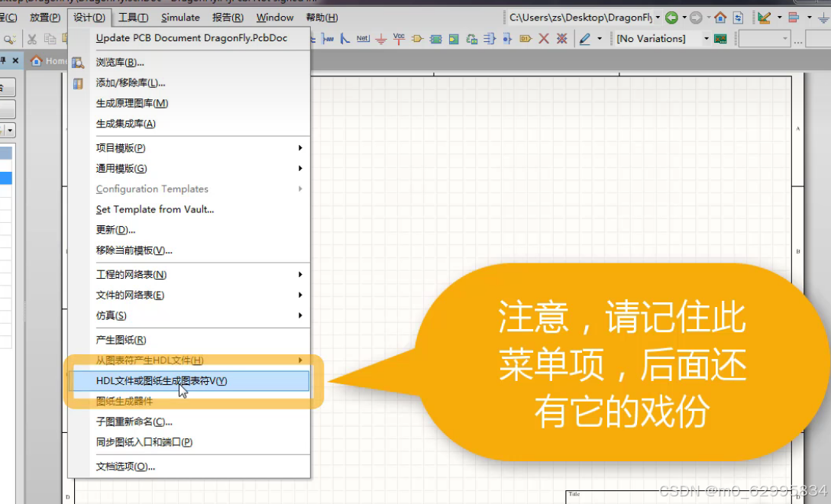Click the Device Sheet Symbol icon

click(x=472, y=39)
